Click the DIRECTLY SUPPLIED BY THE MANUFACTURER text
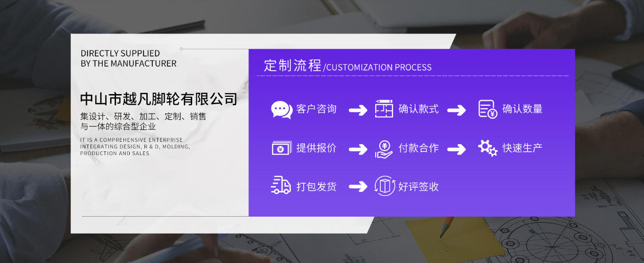 128,58
